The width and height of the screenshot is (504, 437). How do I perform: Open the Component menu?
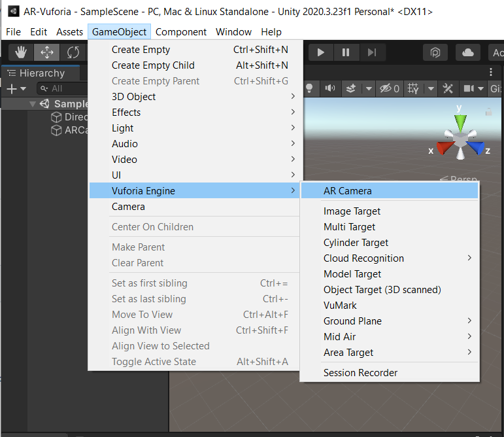pos(180,32)
